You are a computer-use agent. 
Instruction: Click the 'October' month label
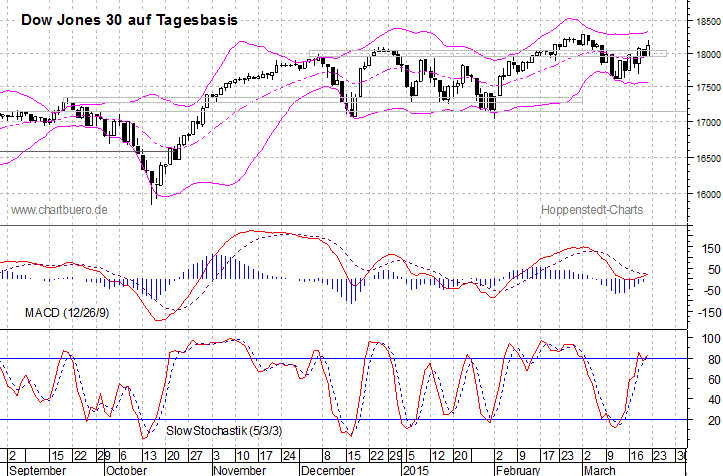[126, 470]
